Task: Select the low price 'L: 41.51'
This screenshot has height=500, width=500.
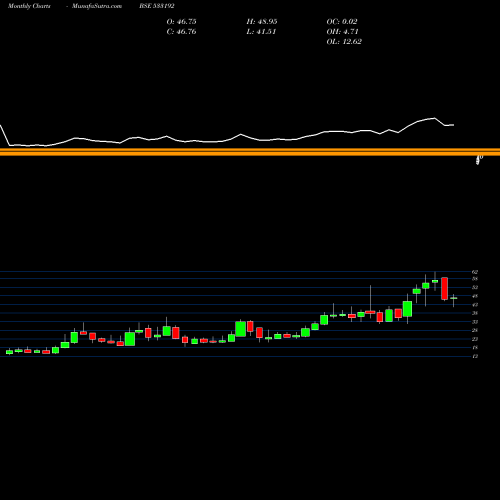Action: click(261, 32)
